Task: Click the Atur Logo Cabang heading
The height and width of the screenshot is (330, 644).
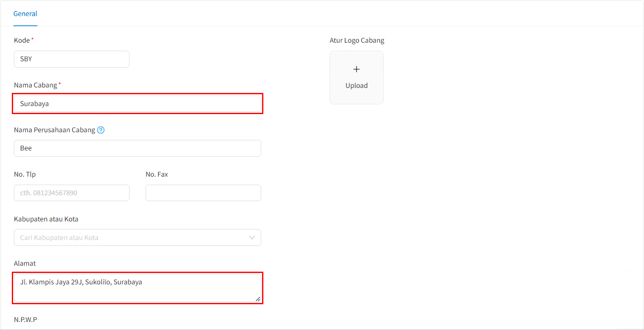Action: tap(357, 40)
